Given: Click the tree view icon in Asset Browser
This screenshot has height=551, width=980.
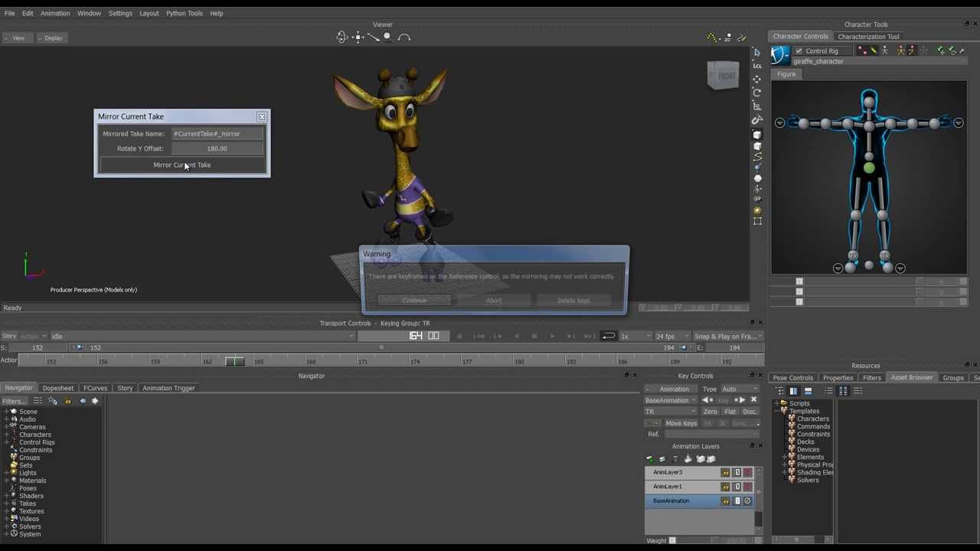Looking at the screenshot, I should click(780, 391).
